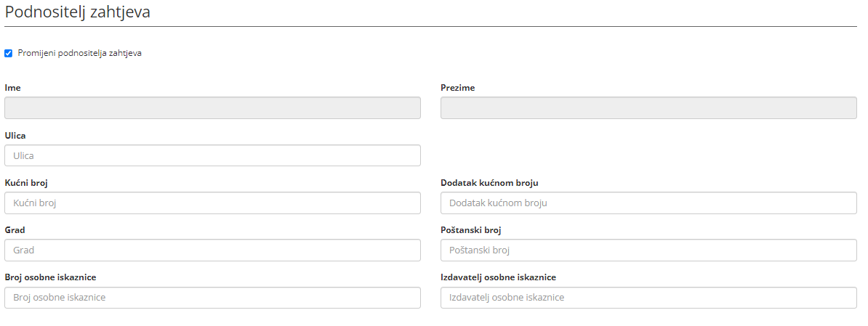The image size is (868, 326).
Task: Click the bold 'Poštanski broj' label text
Action: coord(471,230)
